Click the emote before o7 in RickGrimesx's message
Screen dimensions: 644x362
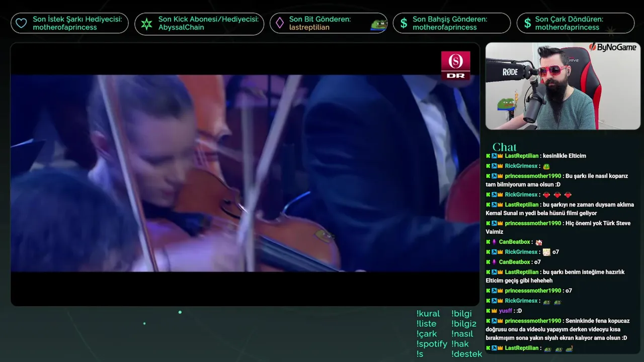[546, 252]
